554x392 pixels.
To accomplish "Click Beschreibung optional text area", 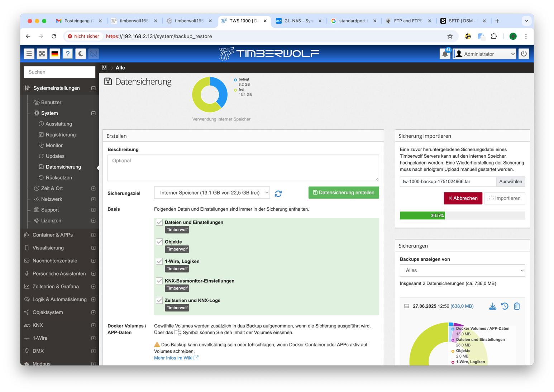I will (x=243, y=168).
